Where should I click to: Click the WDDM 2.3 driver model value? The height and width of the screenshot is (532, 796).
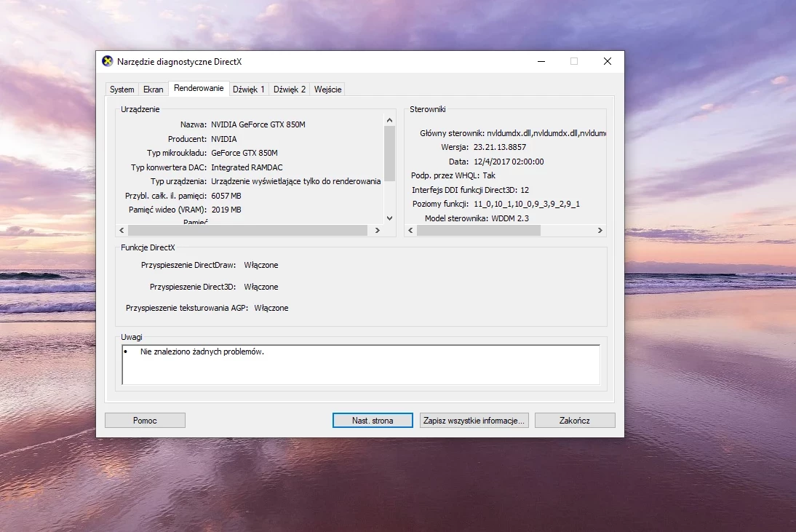point(509,218)
